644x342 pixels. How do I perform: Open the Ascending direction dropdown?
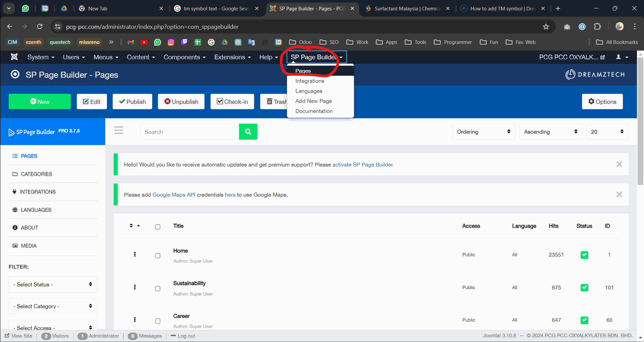pos(551,132)
